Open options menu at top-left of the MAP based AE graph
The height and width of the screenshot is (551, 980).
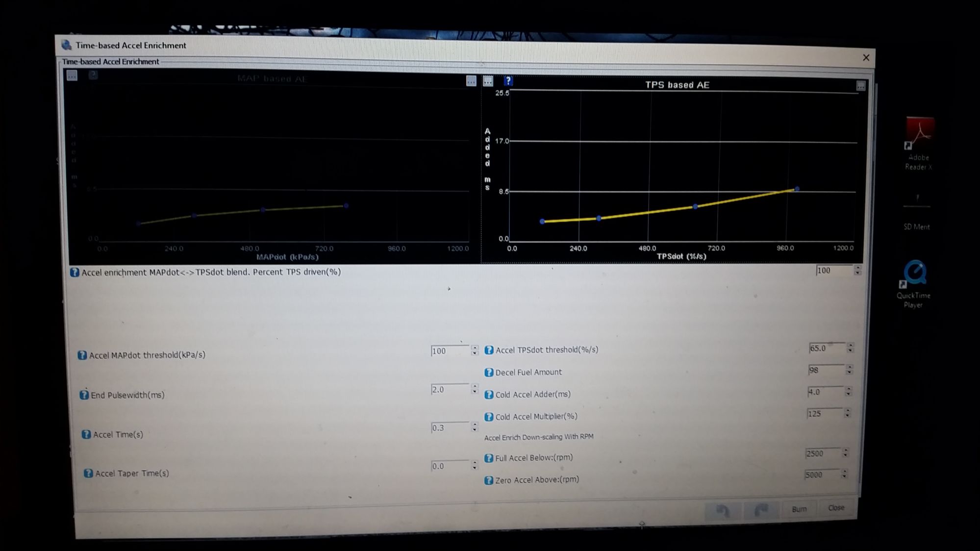coord(72,75)
